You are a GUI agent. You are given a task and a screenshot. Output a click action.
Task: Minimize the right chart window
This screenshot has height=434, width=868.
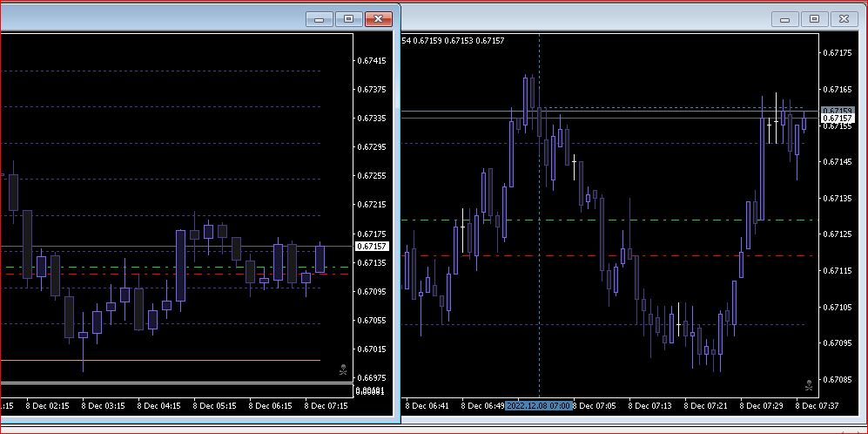tap(785, 19)
